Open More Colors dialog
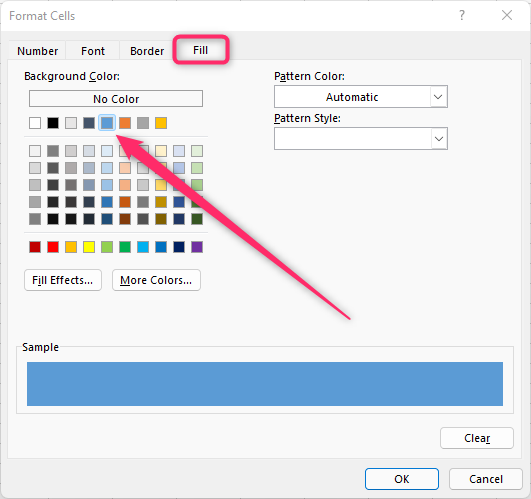The width and height of the screenshot is (531, 499). point(156,280)
